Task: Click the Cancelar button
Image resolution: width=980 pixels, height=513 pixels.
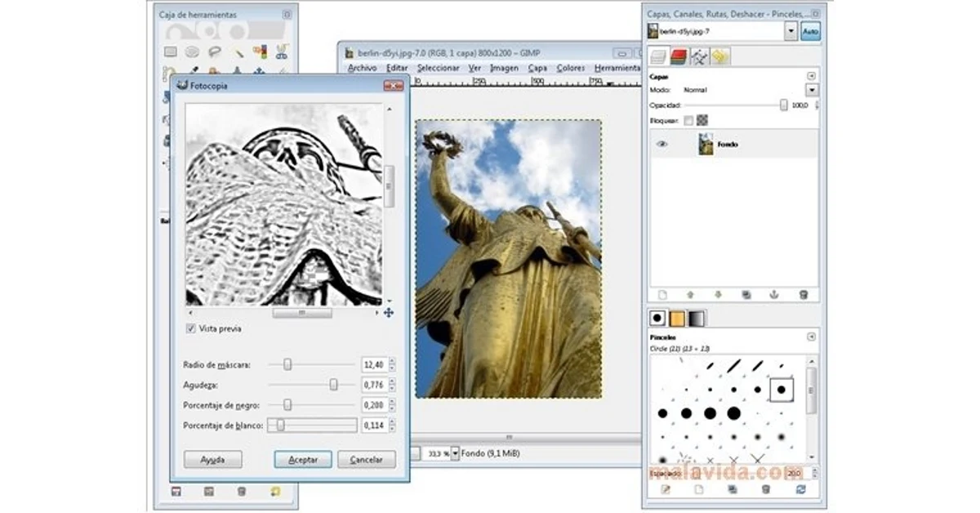Action: 366,460
